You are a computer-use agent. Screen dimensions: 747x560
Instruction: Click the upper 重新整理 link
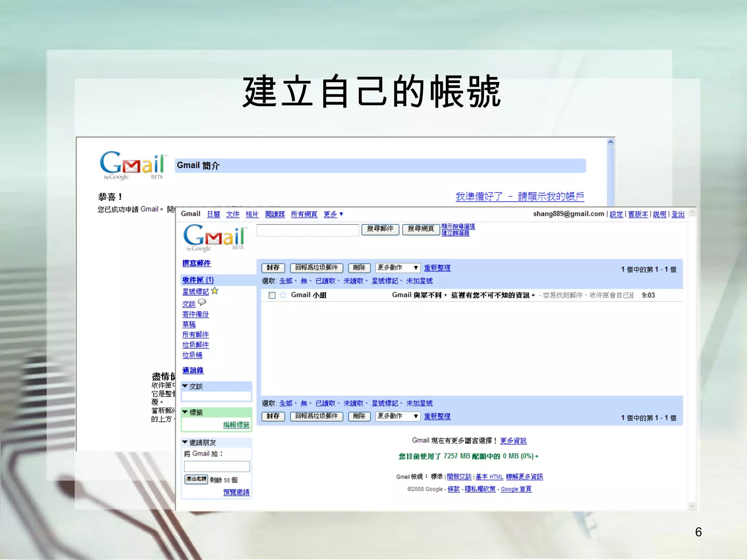tap(437, 268)
